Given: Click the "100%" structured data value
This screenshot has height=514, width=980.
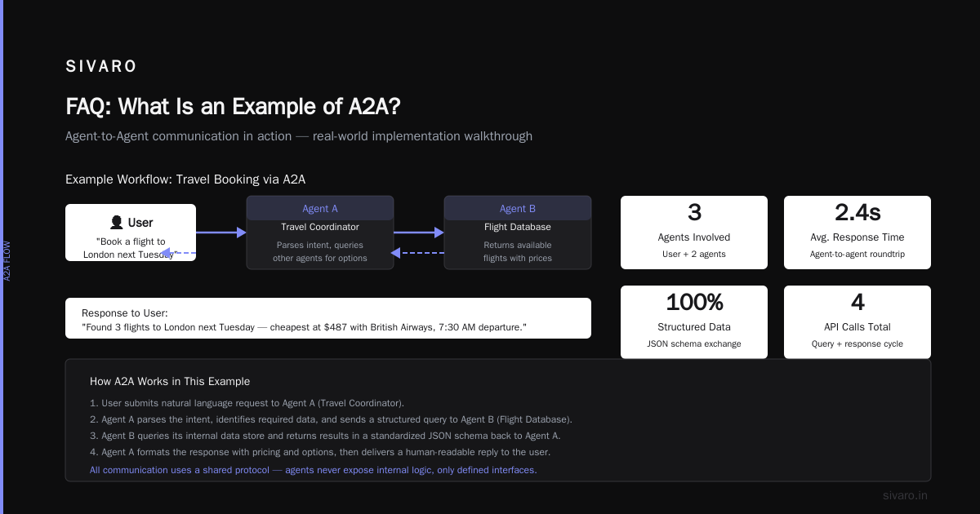Looking at the screenshot, I should pos(694,302).
